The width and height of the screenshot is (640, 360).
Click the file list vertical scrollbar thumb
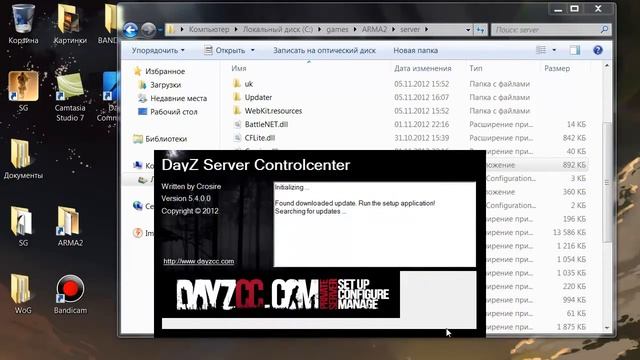pyautogui.click(x=607, y=182)
